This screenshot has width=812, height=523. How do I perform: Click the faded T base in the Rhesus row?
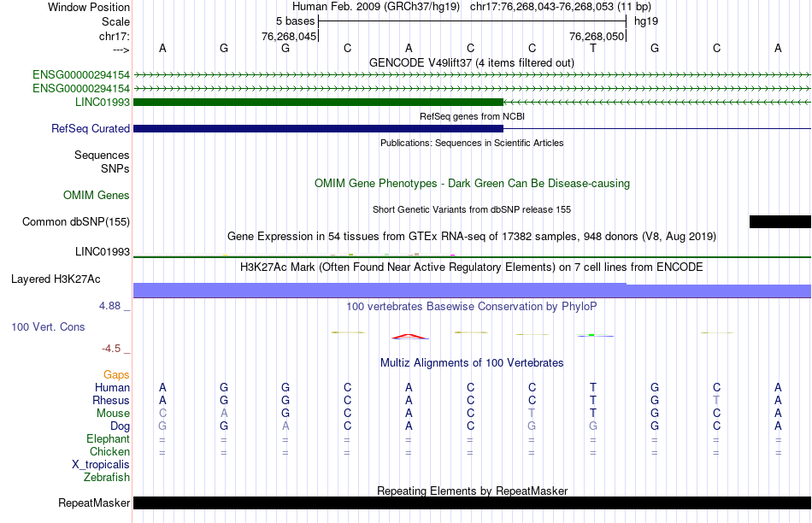716,400
